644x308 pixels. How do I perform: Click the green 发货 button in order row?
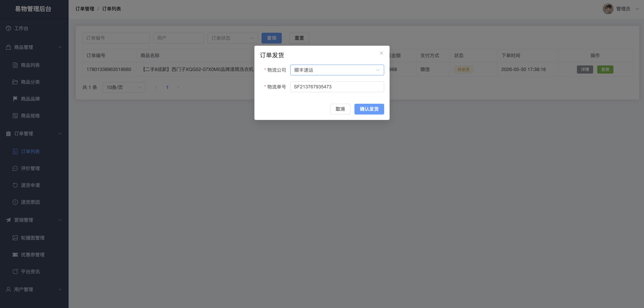tap(605, 69)
